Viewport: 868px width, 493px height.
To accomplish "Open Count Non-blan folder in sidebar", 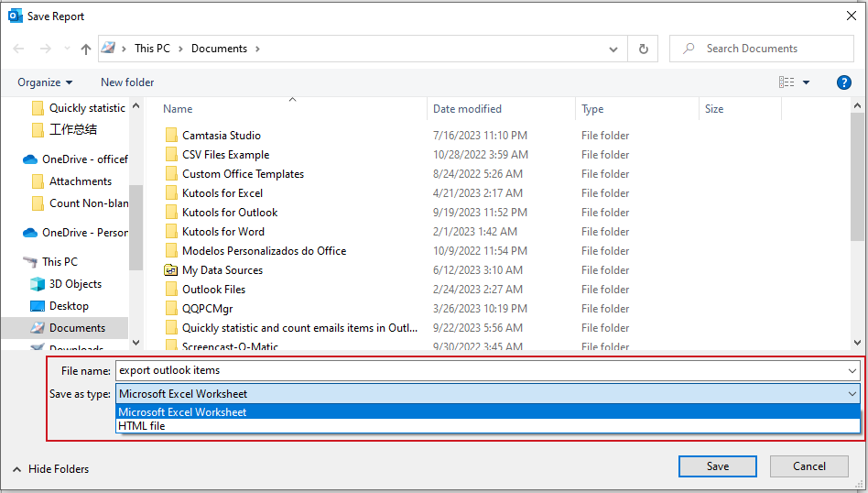I will (x=89, y=203).
